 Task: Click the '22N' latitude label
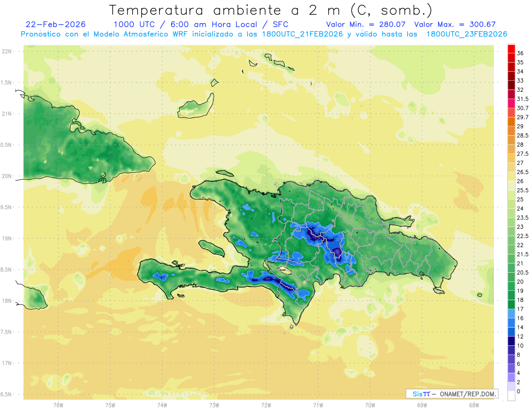pos(7,51)
